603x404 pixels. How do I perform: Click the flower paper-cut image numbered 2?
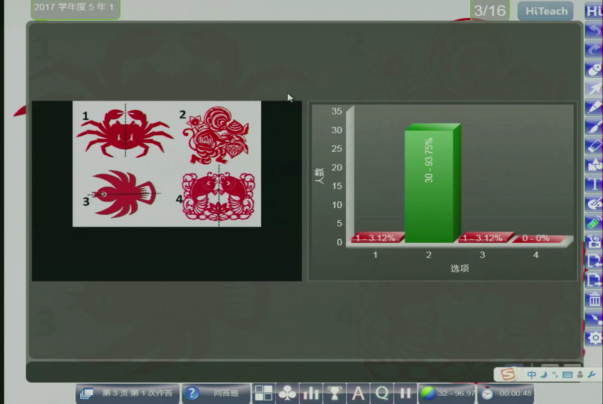(x=217, y=135)
